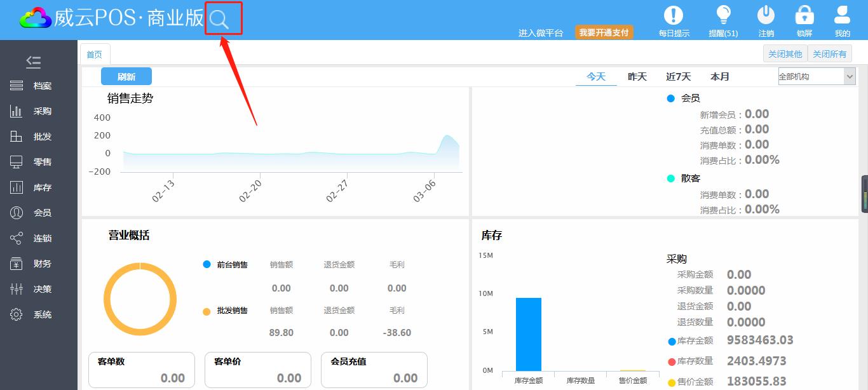Toggle the 批发销售 orange legend dot

tap(207, 311)
